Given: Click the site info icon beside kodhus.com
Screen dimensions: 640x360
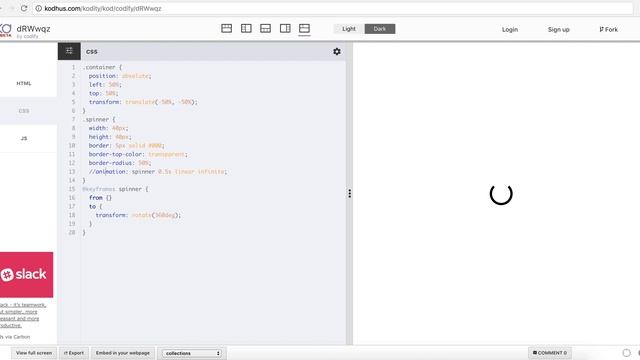Looking at the screenshot, I should pos(38,8).
